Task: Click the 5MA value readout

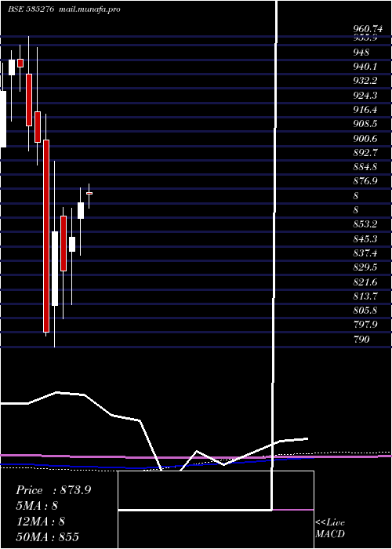Action: [37, 506]
